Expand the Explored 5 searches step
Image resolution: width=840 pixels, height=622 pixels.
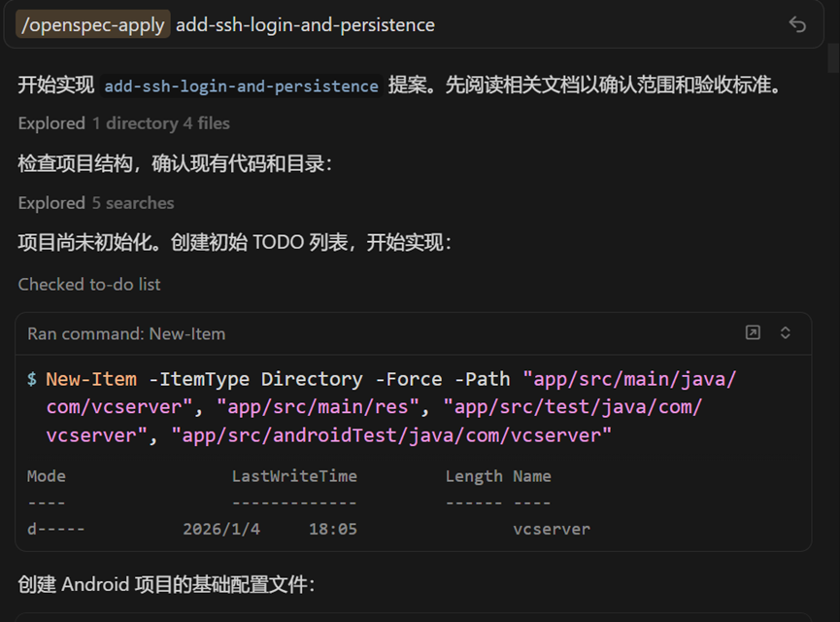[96, 203]
